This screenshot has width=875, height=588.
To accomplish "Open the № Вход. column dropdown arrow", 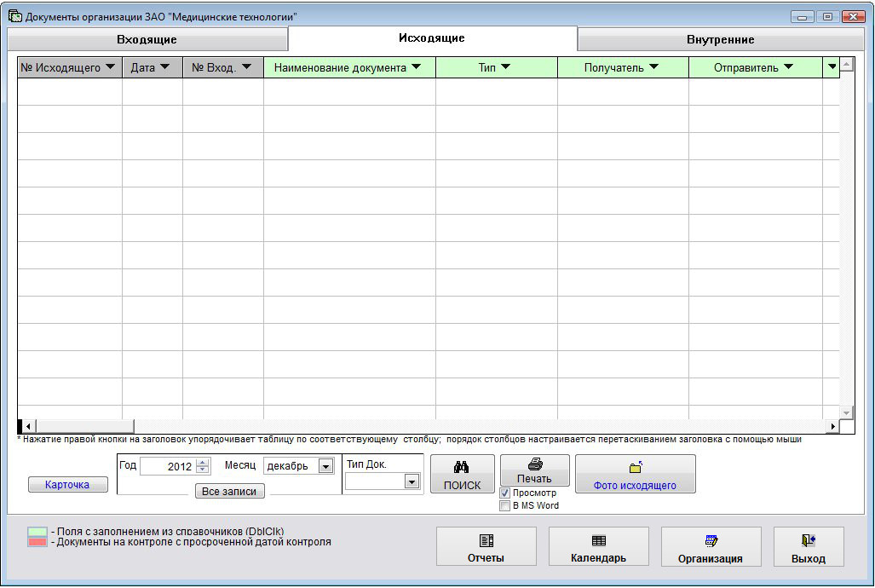I will coord(246,67).
